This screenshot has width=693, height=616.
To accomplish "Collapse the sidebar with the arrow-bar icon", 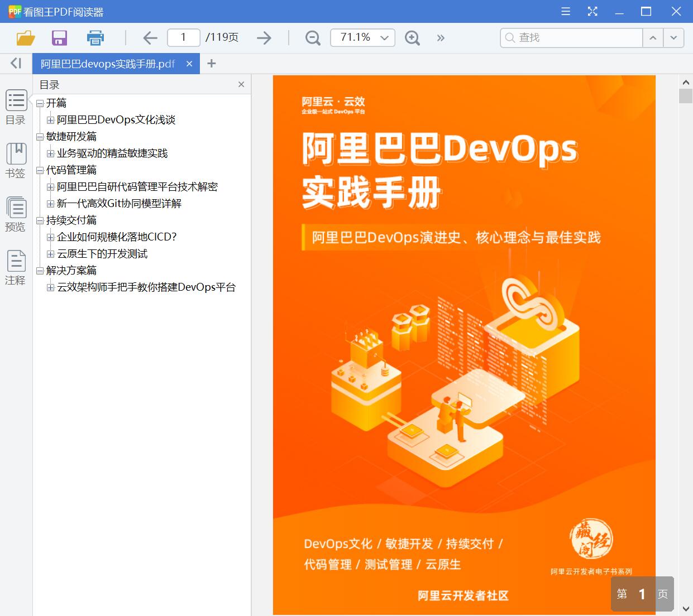I will coord(16,63).
